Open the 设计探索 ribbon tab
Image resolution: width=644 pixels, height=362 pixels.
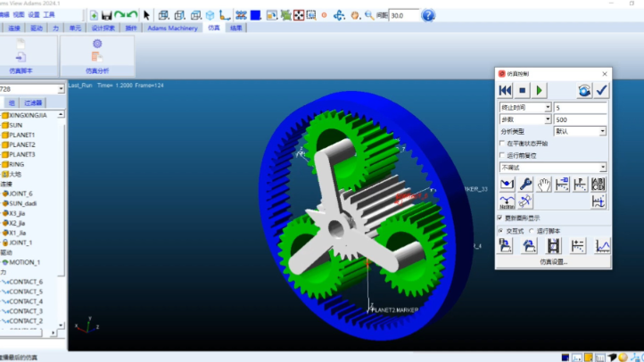tap(103, 29)
